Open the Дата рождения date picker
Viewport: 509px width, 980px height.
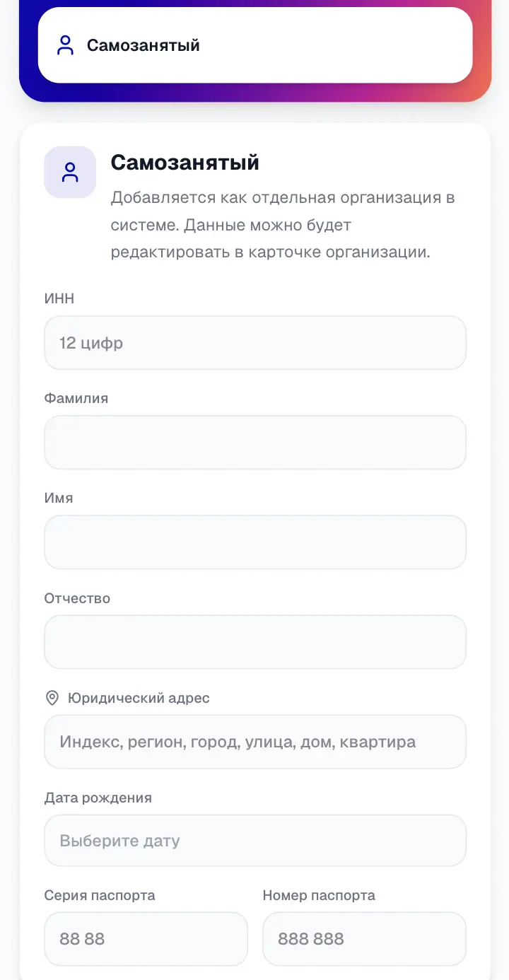(255, 841)
